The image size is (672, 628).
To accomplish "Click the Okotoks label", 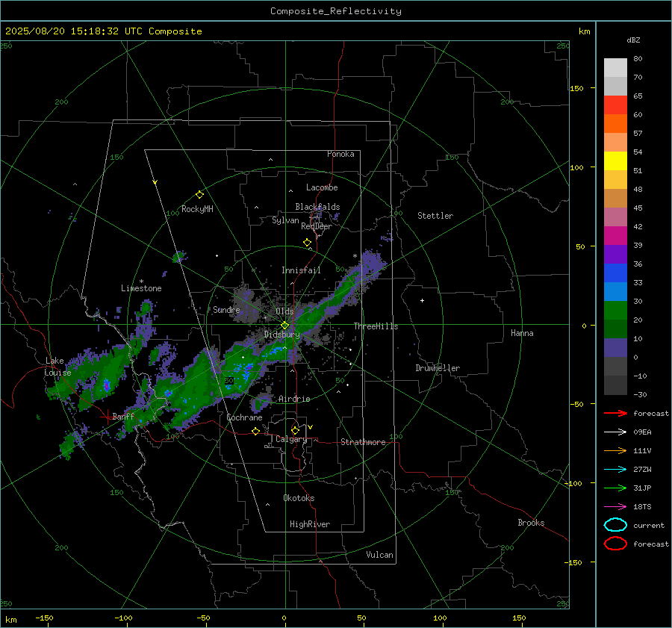I will coord(299,498).
